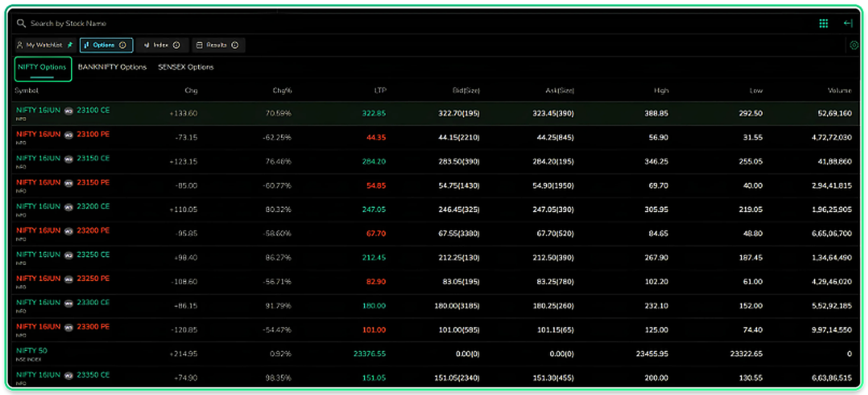Click the circular icon beside Index

176,45
